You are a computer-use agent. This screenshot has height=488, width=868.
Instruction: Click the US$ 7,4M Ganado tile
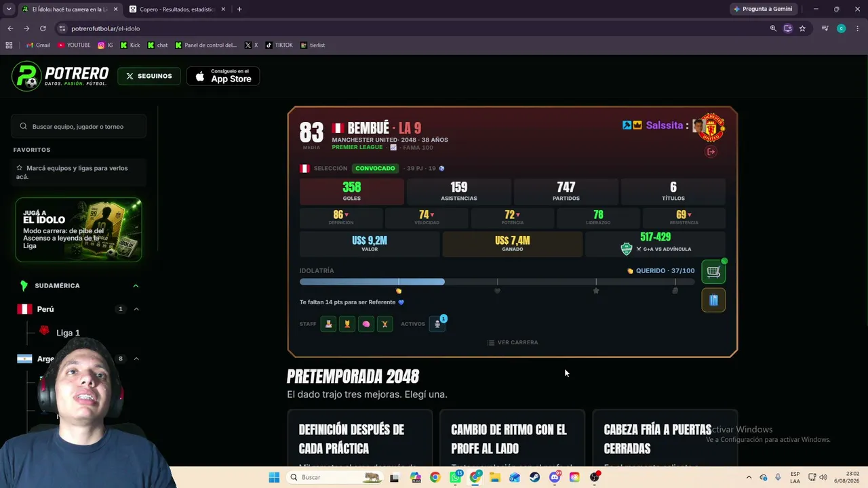tap(513, 244)
